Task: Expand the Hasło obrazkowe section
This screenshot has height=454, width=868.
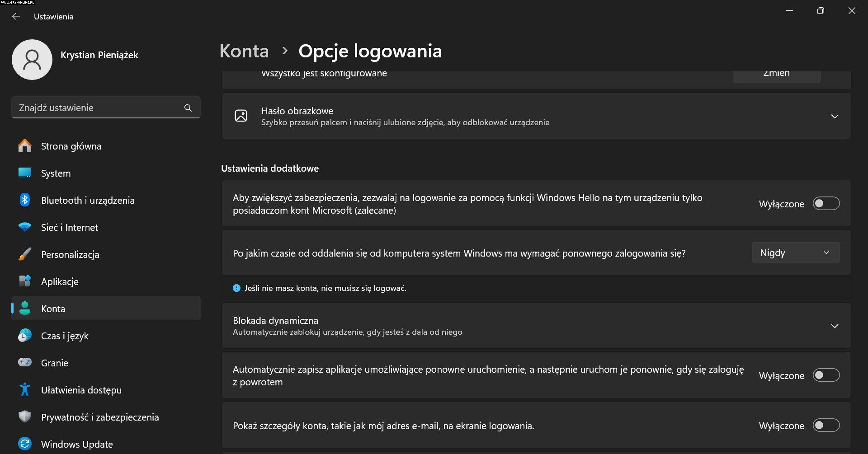Action: click(x=835, y=117)
